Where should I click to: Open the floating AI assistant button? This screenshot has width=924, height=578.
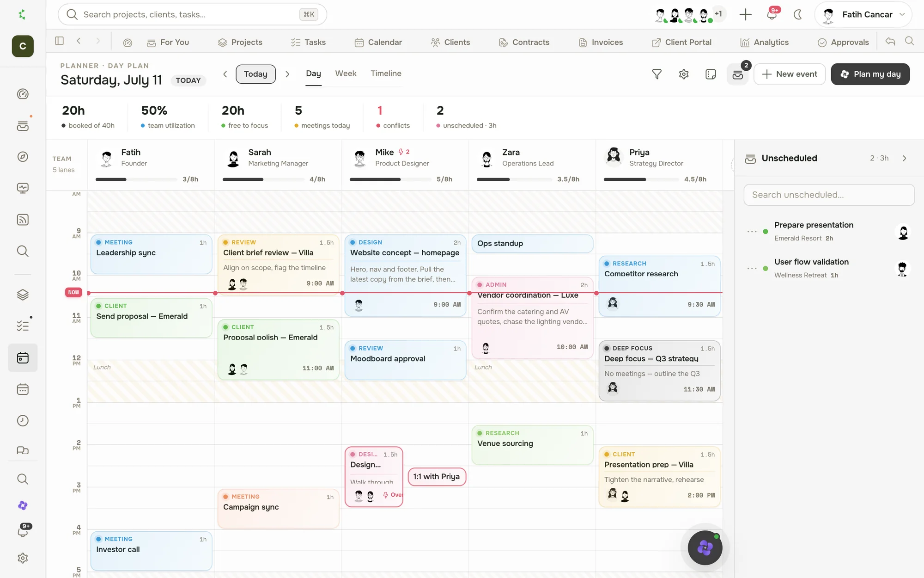click(705, 547)
